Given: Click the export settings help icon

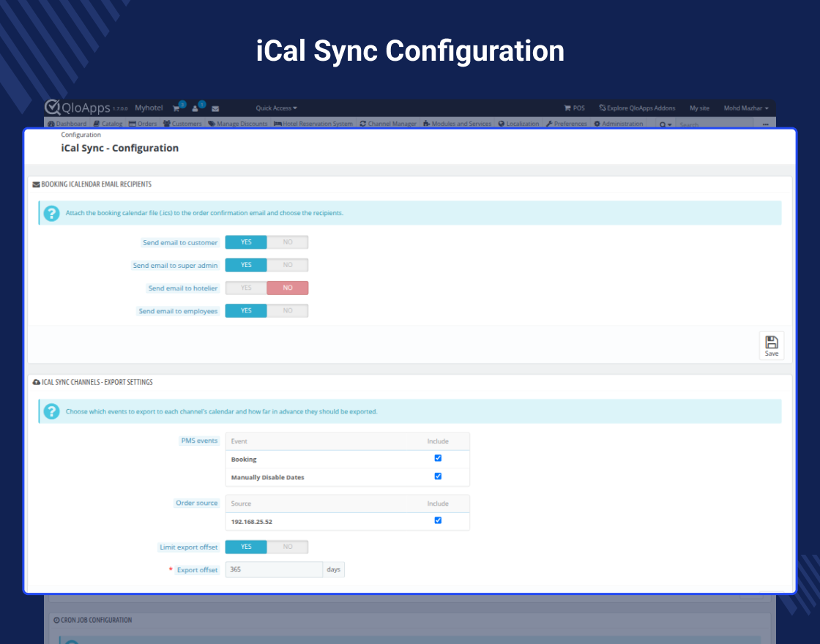Looking at the screenshot, I should [51, 412].
